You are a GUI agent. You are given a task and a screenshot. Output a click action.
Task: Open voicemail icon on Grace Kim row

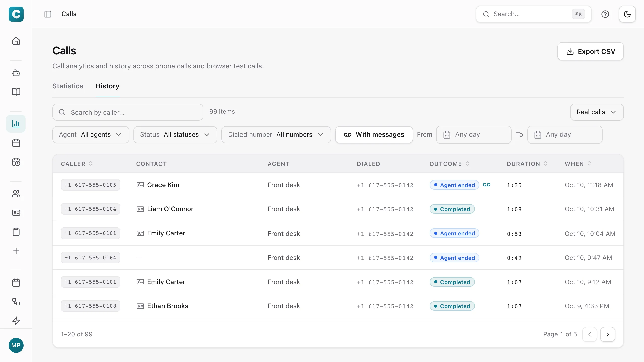tap(487, 185)
